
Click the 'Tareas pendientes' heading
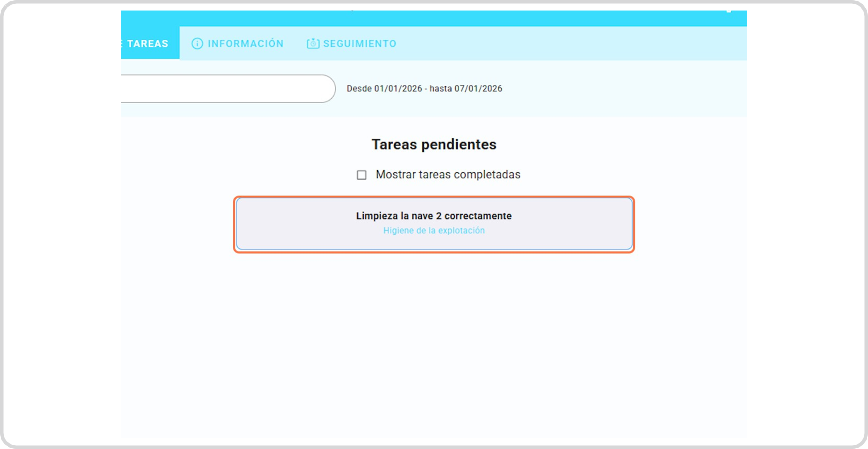point(434,145)
